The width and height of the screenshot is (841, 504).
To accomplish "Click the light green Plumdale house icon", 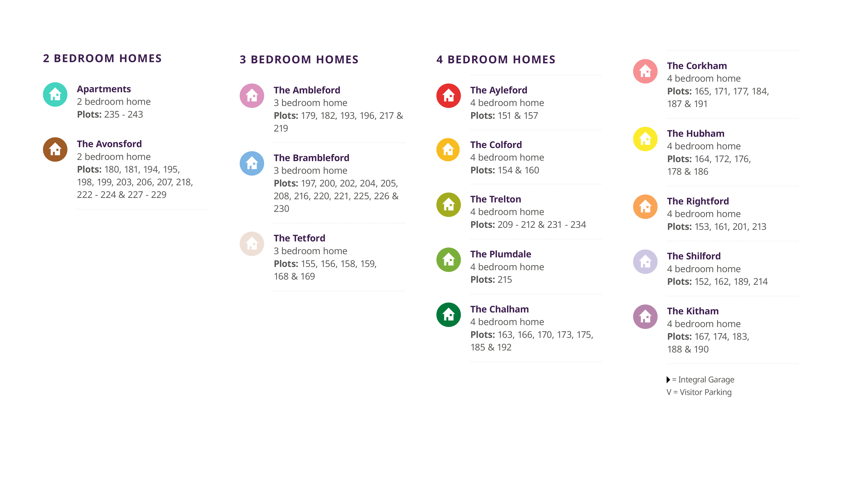I will pyautogui.click(x=448, y=260).
